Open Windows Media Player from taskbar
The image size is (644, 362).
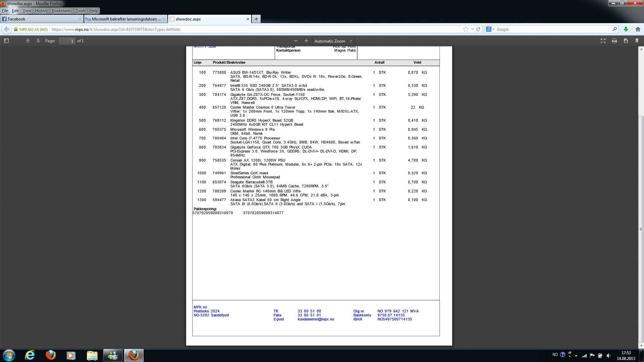point(71,355)
